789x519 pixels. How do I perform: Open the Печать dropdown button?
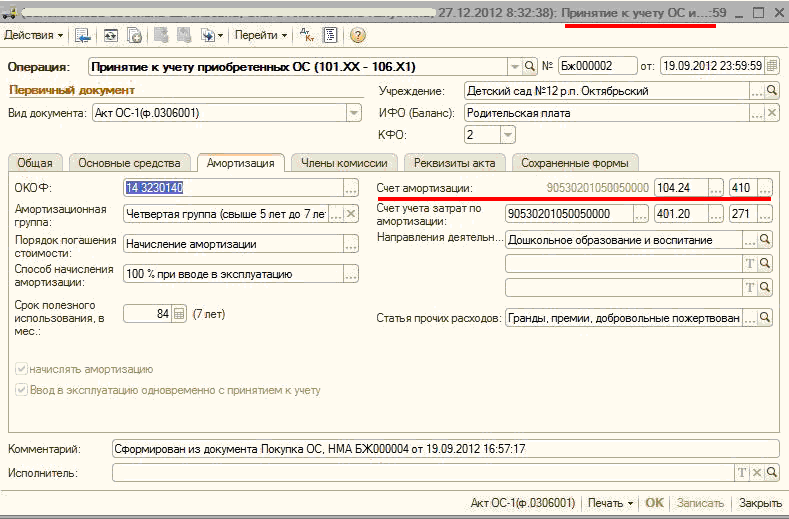click(x=611, y=503)
